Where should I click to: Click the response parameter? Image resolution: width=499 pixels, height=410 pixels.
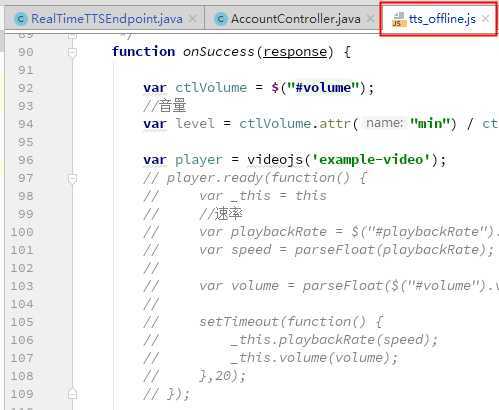[x=295, y=52]
